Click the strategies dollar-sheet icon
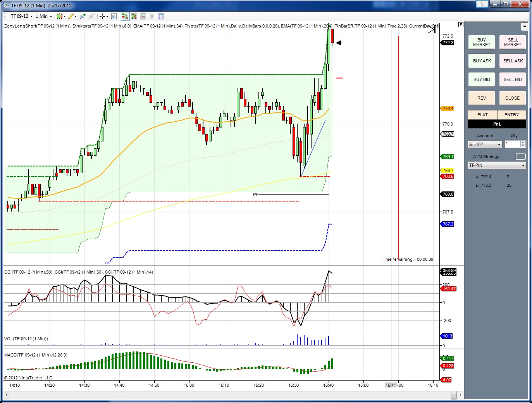Viewport: 532px width, 403px height. click(152, 16)
